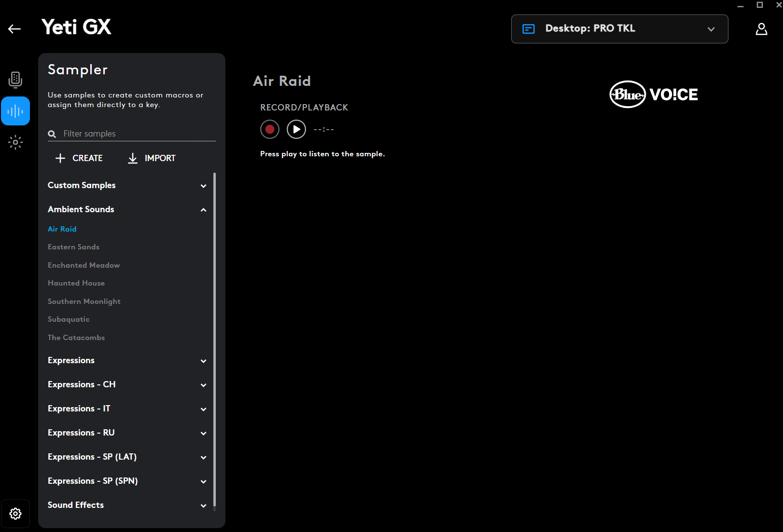
Task: Start recording with the red record button
Action: 270,129
